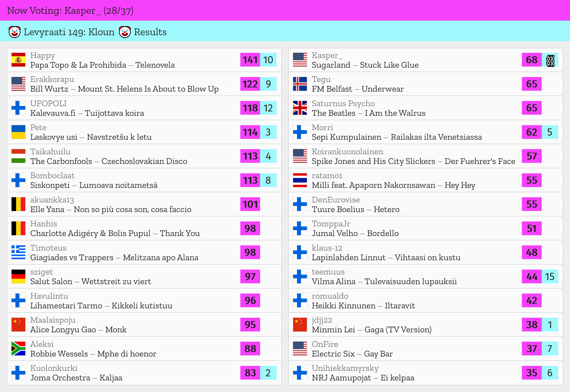The height and width of the screenshot is (392, 570).
Task: Click the UK flag next to Saturnus Psycho
Action: tap(300, 108)
